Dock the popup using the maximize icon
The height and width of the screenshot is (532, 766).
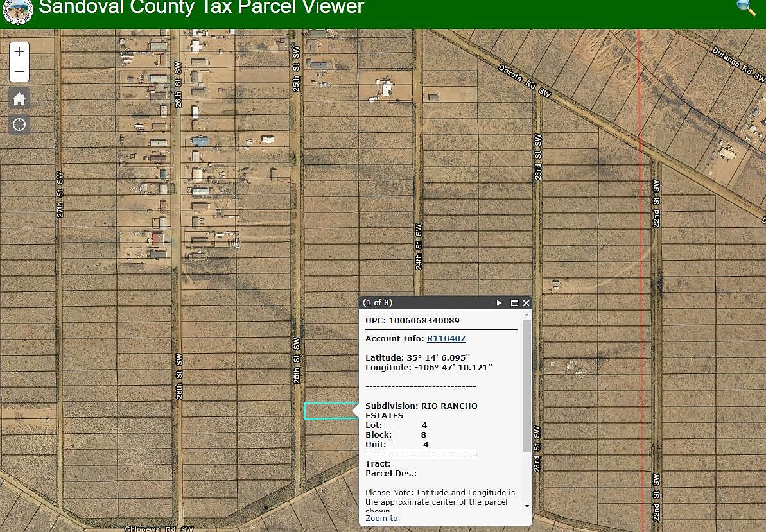pyautogui.click(x=513, y=302)
